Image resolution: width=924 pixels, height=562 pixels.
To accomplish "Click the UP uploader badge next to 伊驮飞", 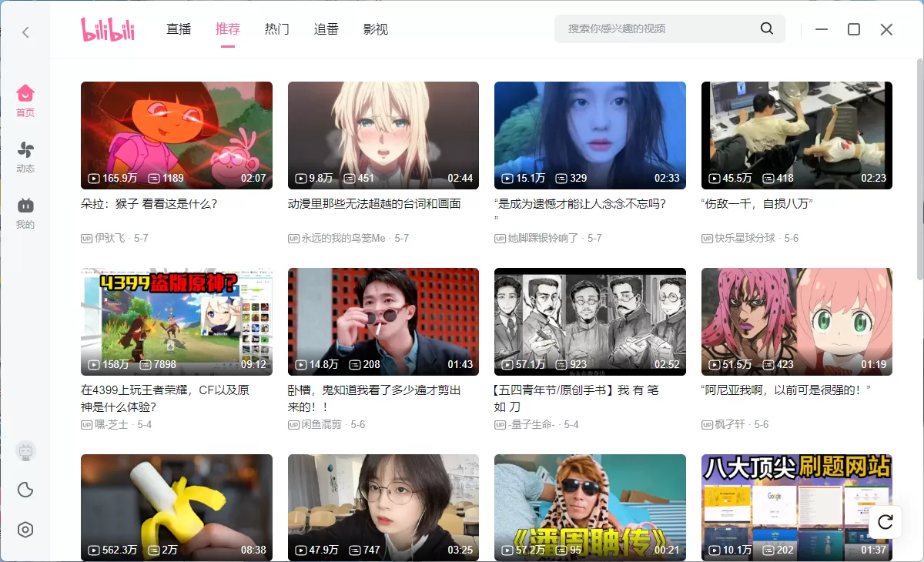I will (x=87, y=238).
